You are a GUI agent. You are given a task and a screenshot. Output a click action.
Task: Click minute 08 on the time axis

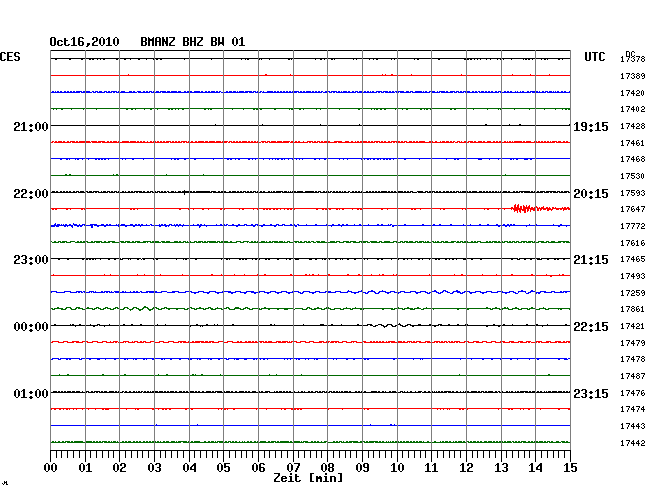tap(327, 468)
